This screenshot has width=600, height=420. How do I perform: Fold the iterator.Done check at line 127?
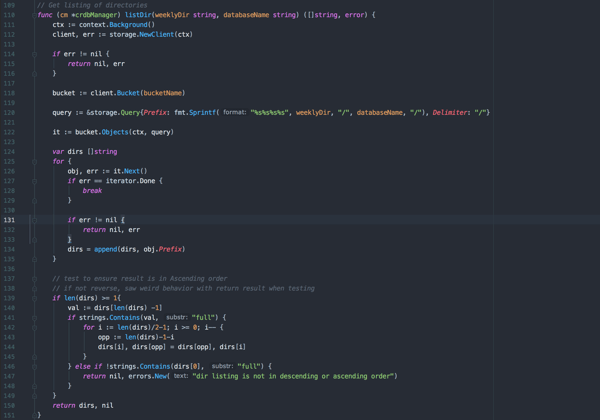(x=34, y=181)
